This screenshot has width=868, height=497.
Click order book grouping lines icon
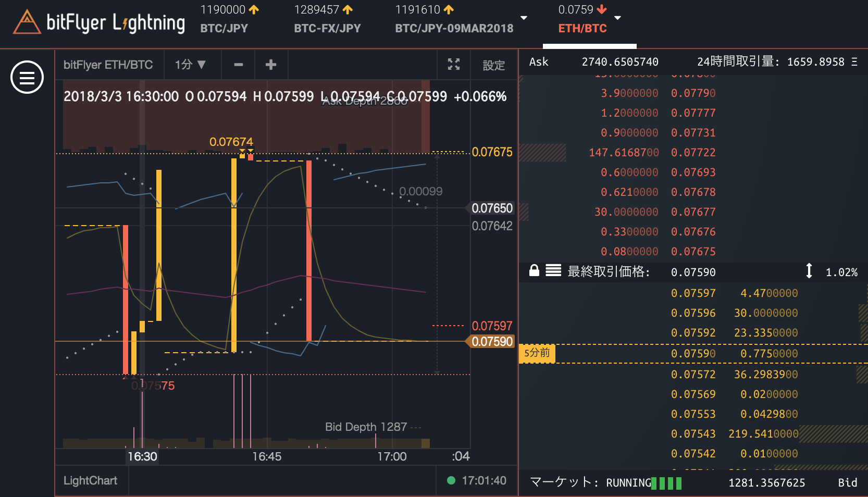(x=553, y=270)
